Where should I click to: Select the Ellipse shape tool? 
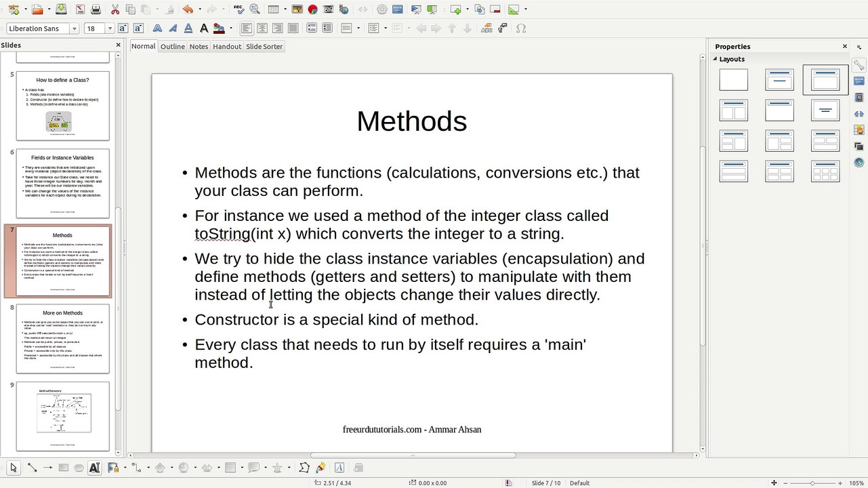pos(79,468)
